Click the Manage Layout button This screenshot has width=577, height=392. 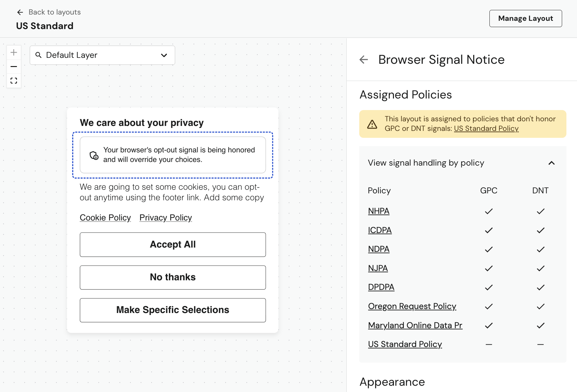click(525, 19)
